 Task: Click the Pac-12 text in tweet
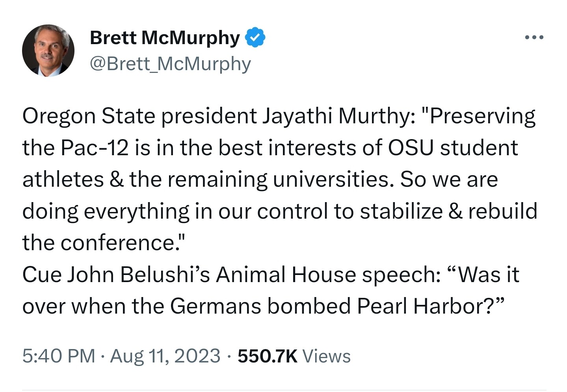pyautogui.click(x=95, y=148)
